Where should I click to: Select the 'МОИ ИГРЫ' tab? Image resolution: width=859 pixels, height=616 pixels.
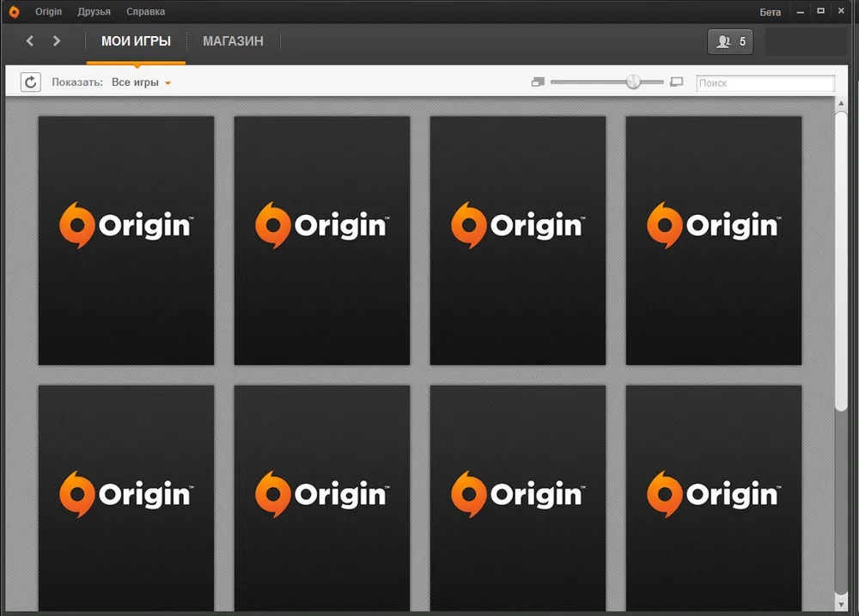(x=136, y=41)
